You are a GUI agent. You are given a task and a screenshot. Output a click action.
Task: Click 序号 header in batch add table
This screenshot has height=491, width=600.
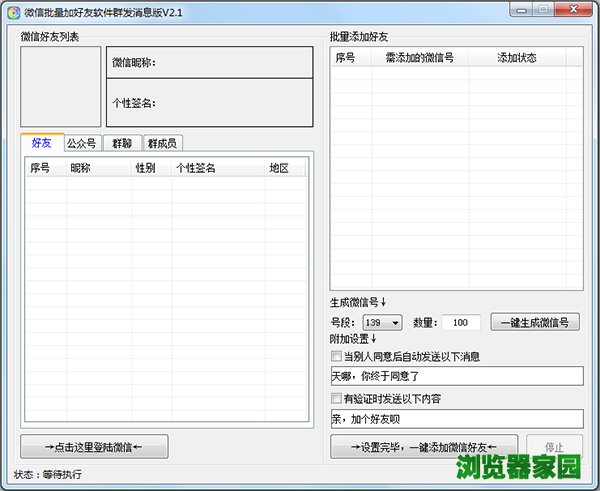[x=351, y=58]
